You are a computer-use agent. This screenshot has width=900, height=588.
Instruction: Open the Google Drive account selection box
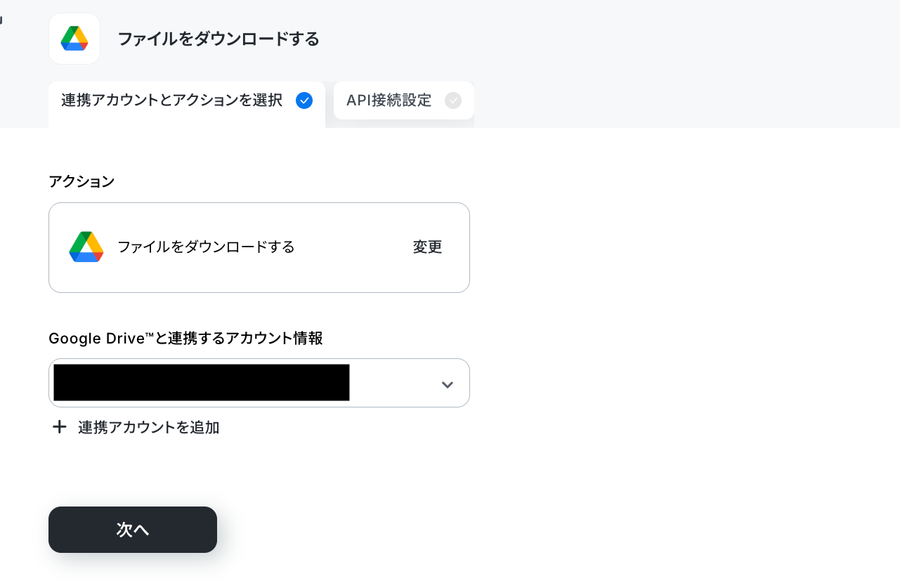(x=259, y=383)
